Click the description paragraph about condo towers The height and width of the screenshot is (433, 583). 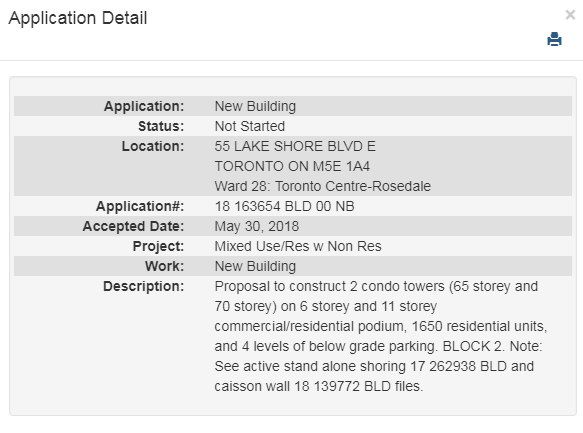pos(380,336)
